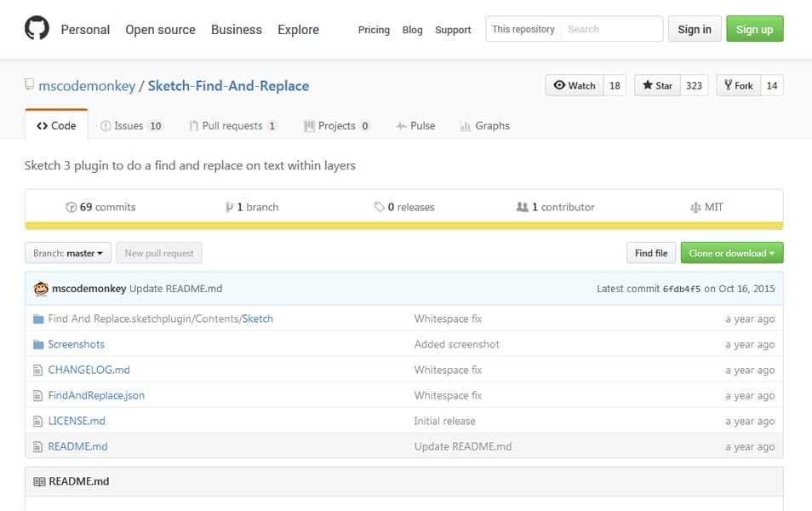This screenshot has height=511, width=812.
Task: Click the GitHub octocat logo
Action: point(35,29)
